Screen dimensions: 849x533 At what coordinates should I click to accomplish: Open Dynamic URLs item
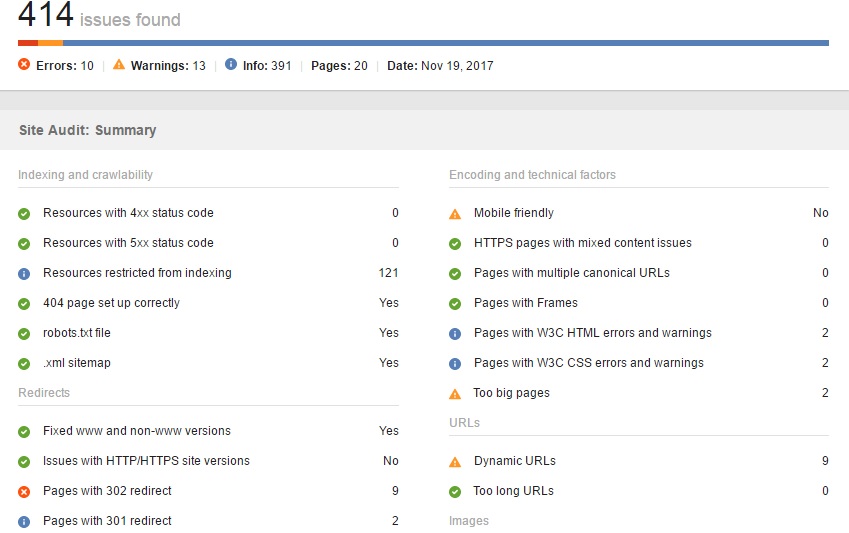[515, 460]
